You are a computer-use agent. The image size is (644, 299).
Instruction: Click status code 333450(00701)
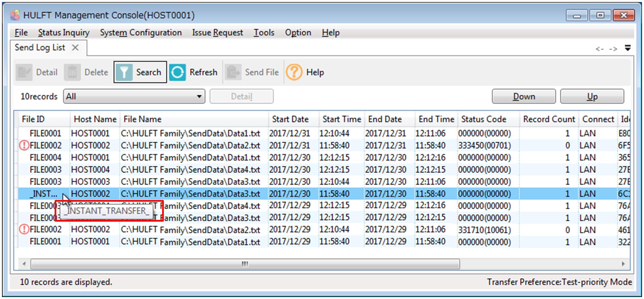[x=484, y=146]
